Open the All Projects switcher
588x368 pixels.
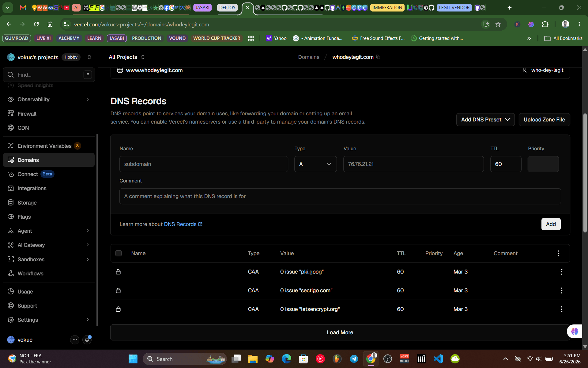click(126, 57)
